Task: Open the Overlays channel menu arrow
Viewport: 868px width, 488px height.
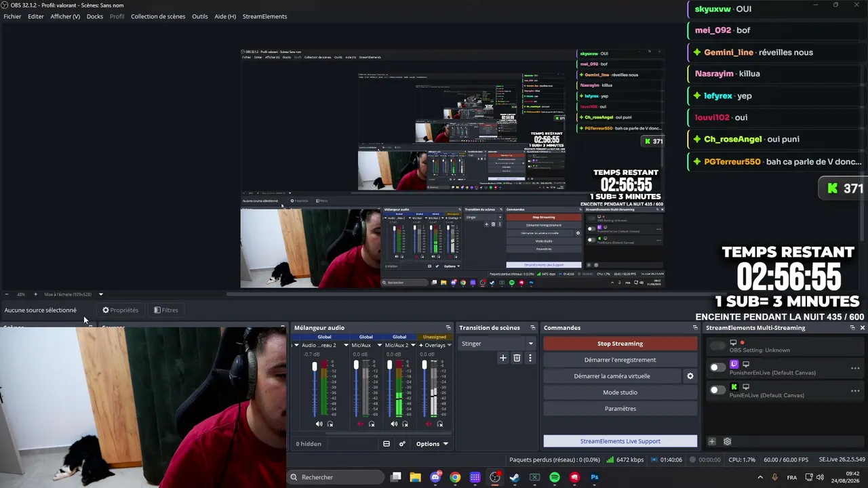Action: (x=449, y=345)
